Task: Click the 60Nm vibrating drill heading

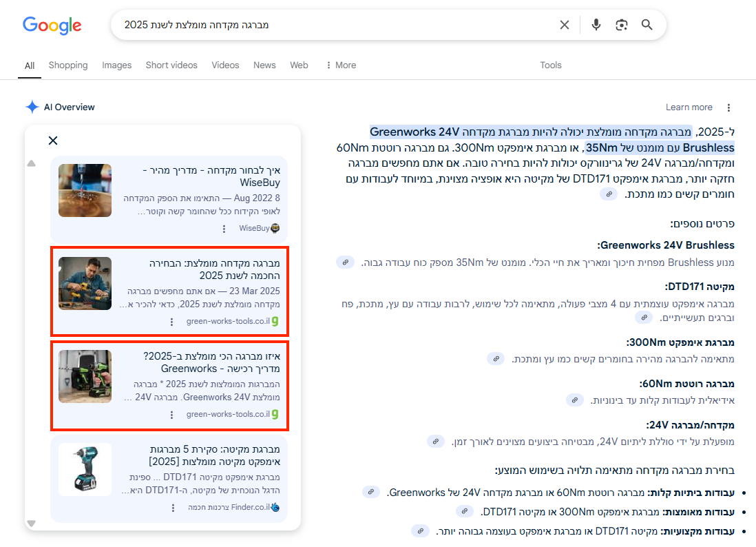Action: pyautogui.click(x=687, y=384)
